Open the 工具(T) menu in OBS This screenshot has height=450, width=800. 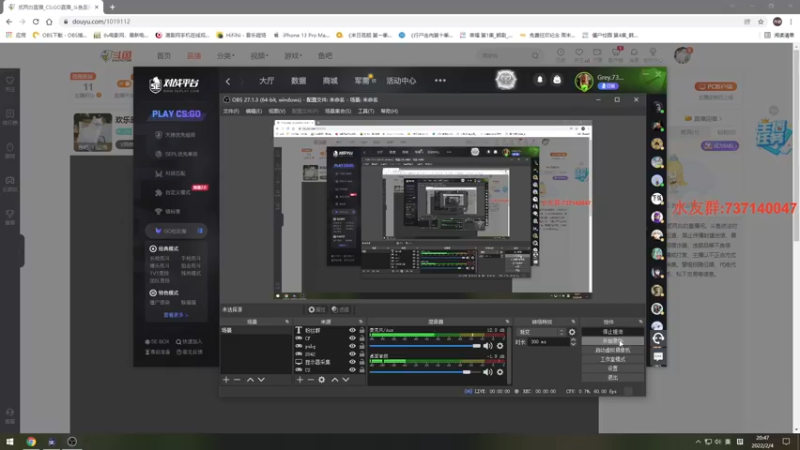(366, 111)
